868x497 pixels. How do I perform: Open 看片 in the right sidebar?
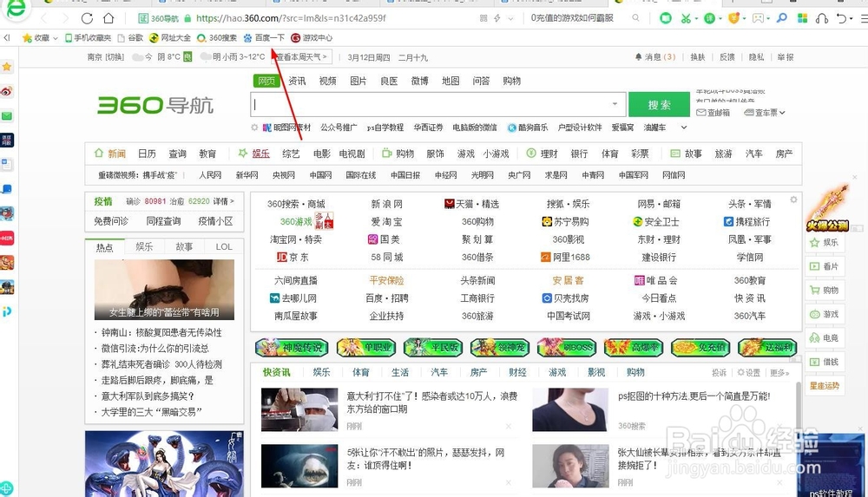(x=825, y=266)
